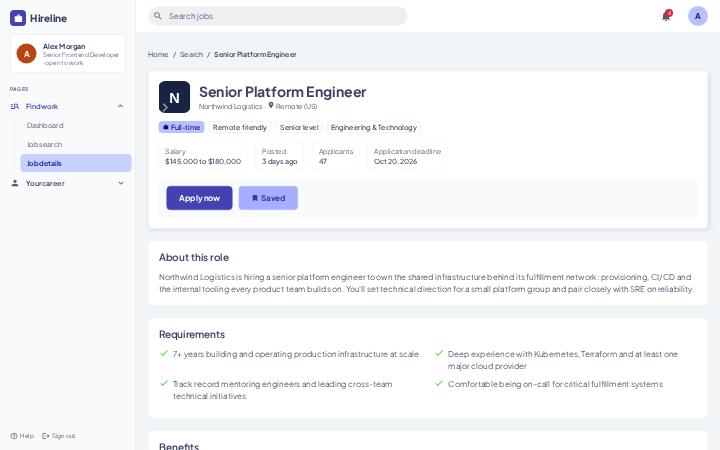
Task: Click the Help question-mark icon
Action: click(14, 436)
